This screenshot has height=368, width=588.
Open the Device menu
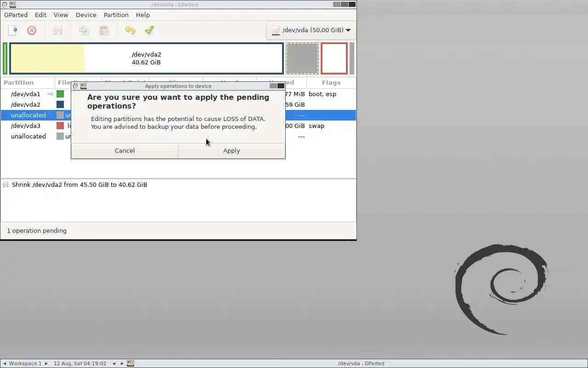click(86, 15)
